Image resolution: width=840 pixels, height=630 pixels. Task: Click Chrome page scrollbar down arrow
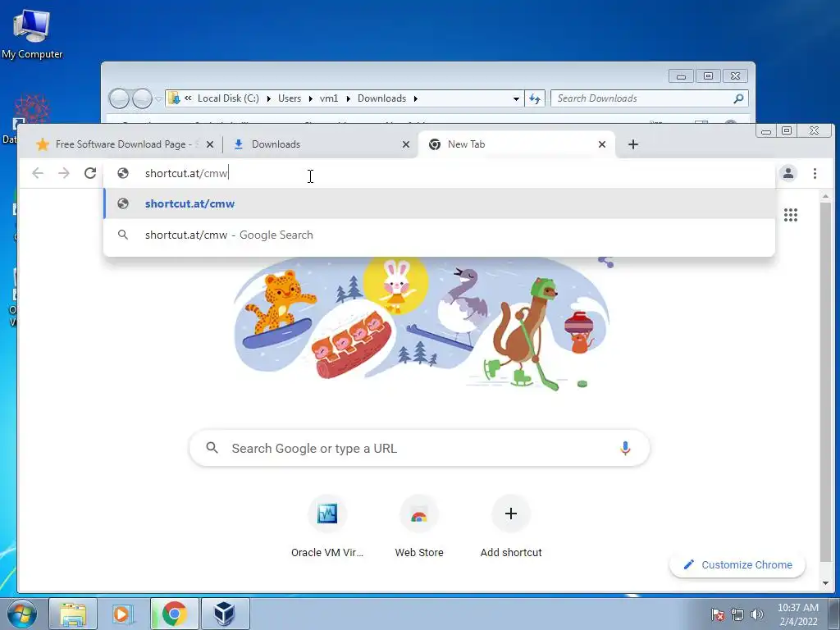[x=825, y=583]
